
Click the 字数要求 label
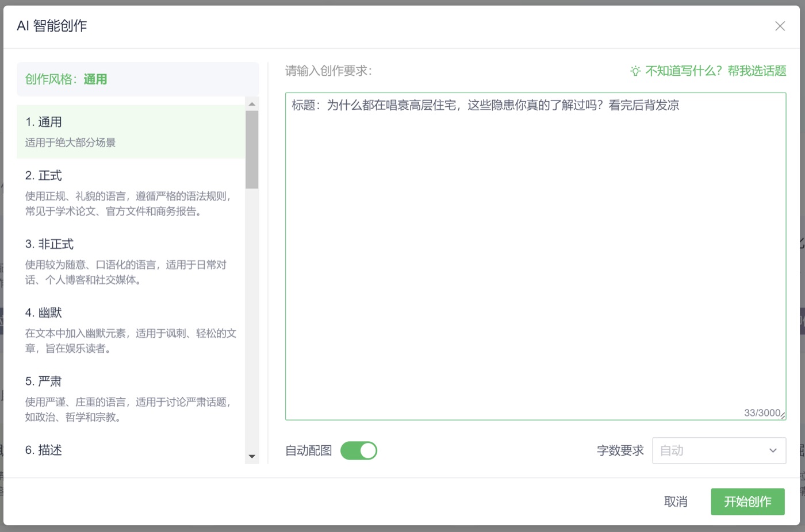tap(620, 450)
